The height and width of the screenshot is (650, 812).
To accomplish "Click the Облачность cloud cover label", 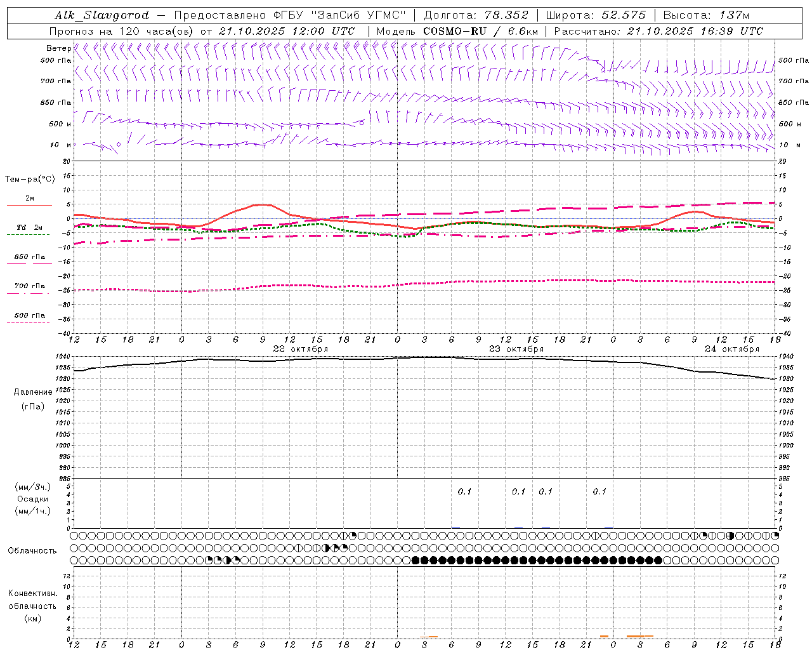I will 32,551.
